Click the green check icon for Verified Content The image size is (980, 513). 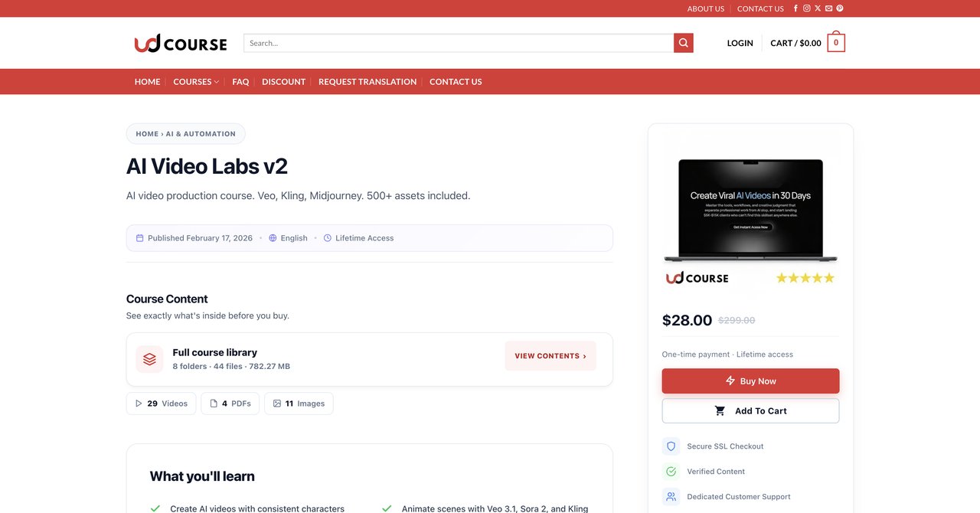coord(671,472)
